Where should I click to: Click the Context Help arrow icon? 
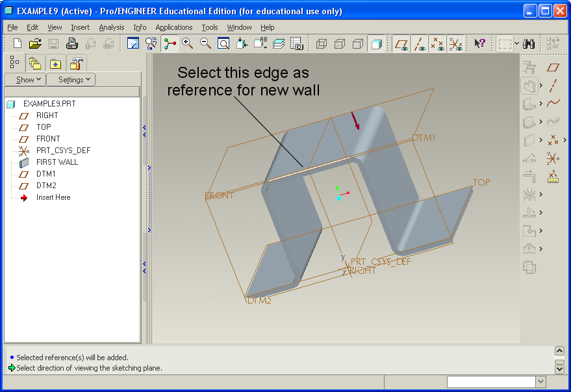479,43
